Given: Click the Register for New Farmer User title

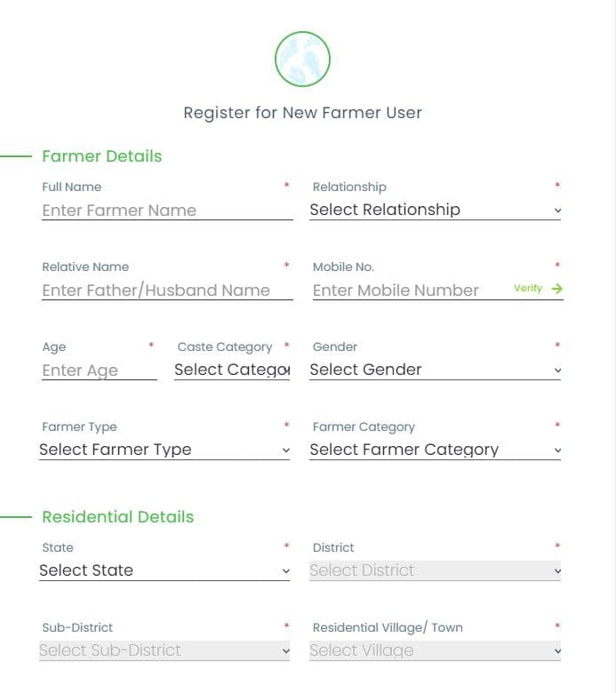Looking at the screenshot, I should 302,113.
